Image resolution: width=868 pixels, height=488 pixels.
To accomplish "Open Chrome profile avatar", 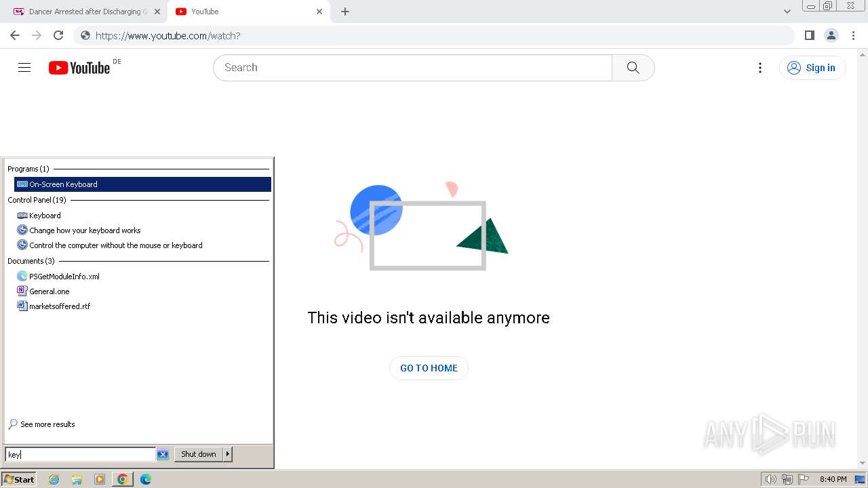I will (x=831, y=35).
